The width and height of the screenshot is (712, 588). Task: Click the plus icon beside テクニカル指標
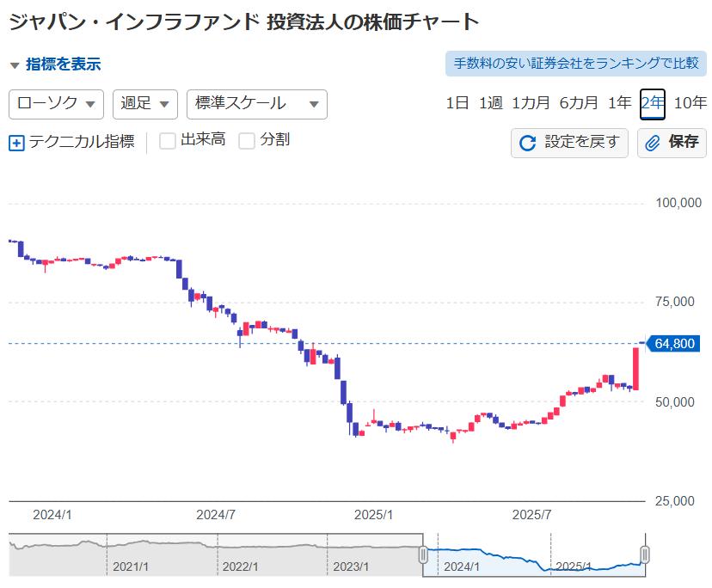(16, 143)
